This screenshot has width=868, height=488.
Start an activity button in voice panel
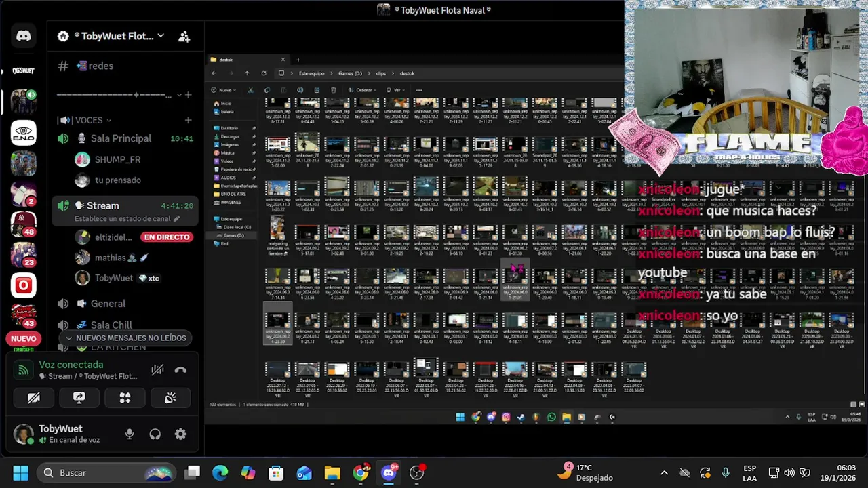pos(125,398)
